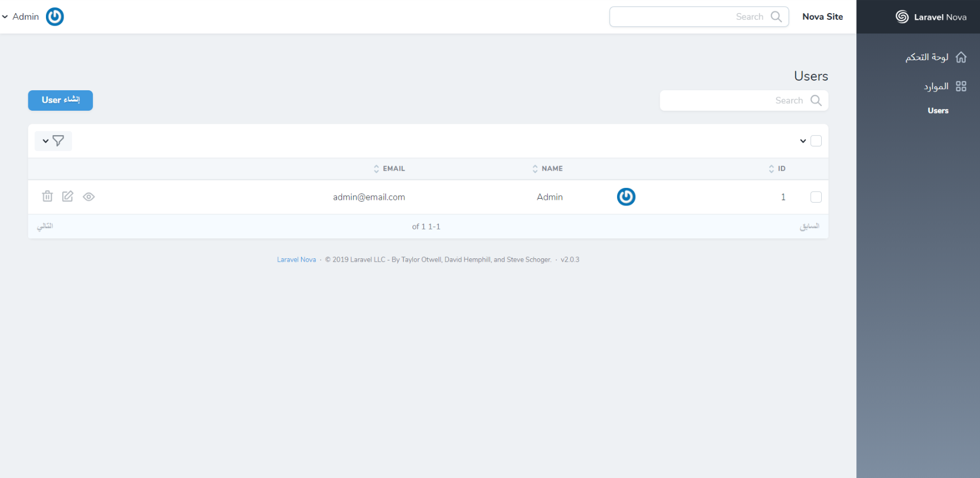Open the filter dropdown menu
The height and width of the screenshot is (478, 980).
[53, 141]
